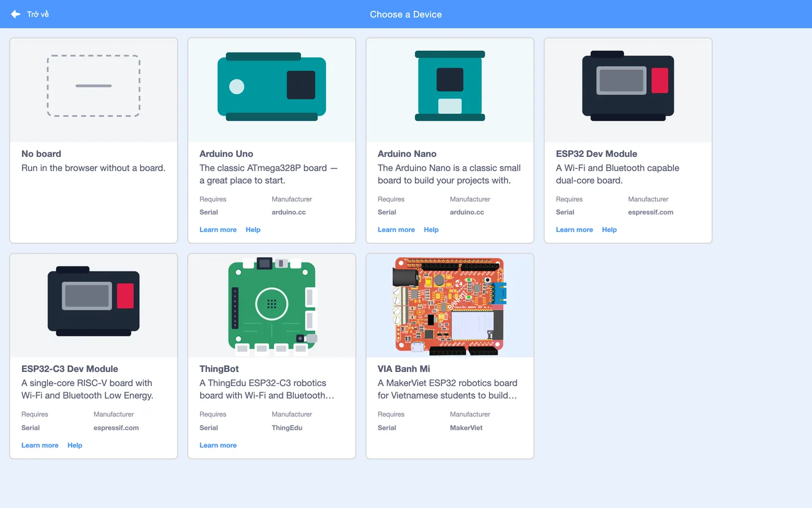This screenshot has width=812, height=508.
Task: Click the back arrow icon
Action: [x=16, y=14]
